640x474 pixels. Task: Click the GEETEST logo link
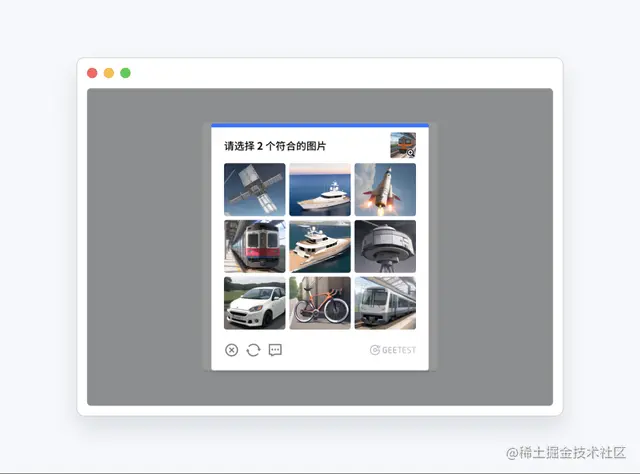click(x=393, y=350)
